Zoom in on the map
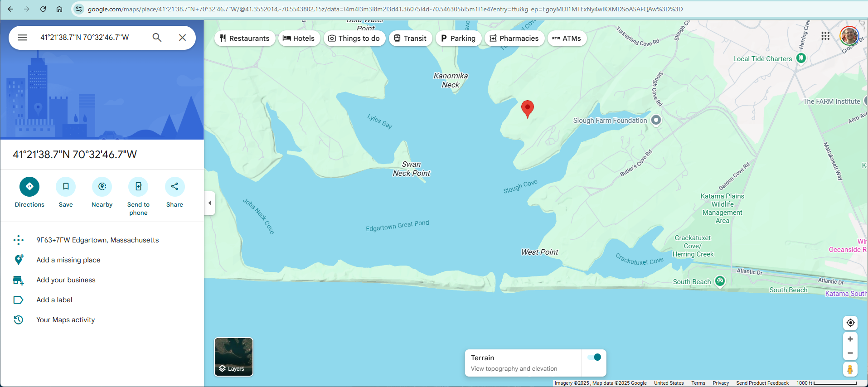 (850, 339)
